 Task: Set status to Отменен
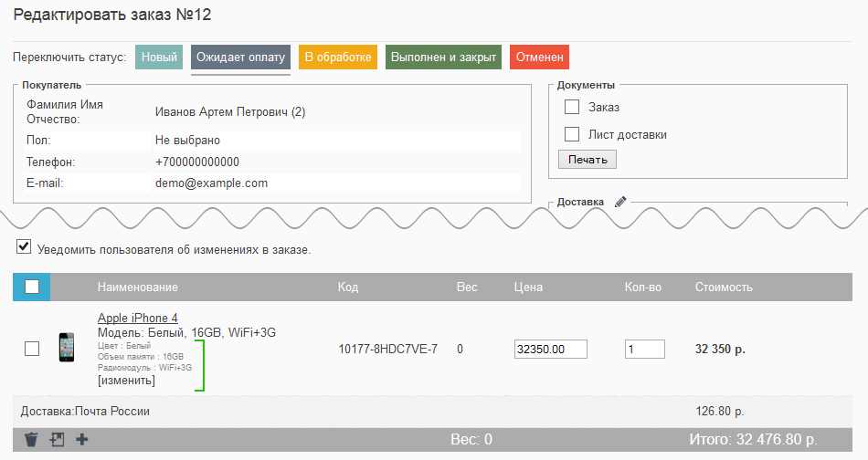tap(540, 57)
